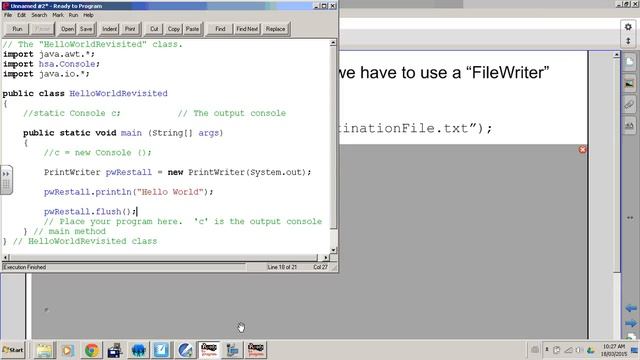
Task: Open the Edit menu
Action: pyautogui.click(x=21, y=15)
